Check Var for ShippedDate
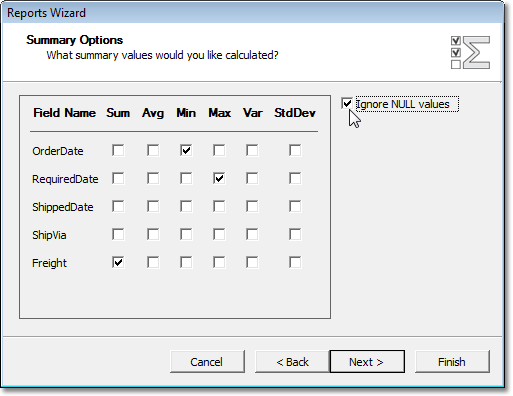513x396 pixels. pos(252,206)
